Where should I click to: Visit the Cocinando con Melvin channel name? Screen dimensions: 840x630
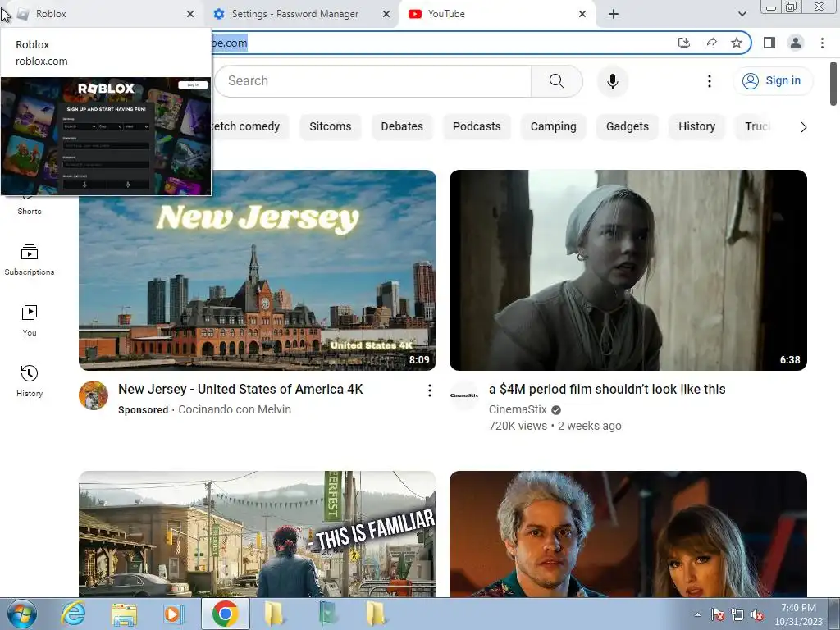(235, 409)
